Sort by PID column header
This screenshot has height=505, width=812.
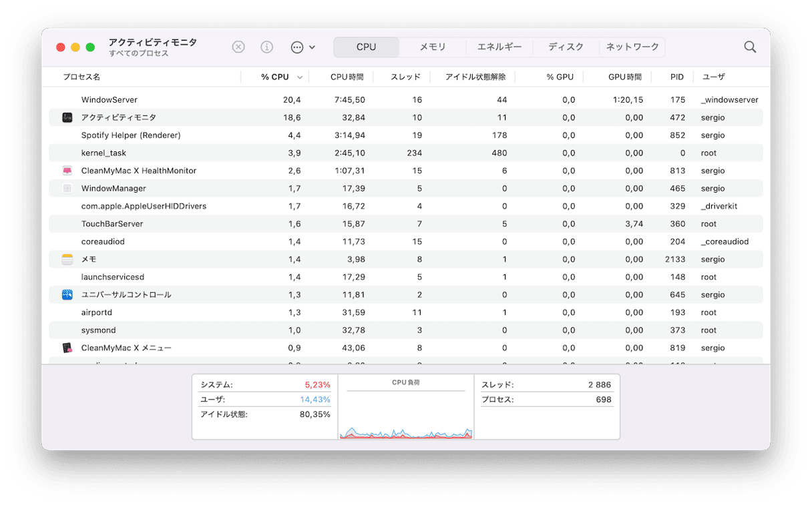[677, 77]
